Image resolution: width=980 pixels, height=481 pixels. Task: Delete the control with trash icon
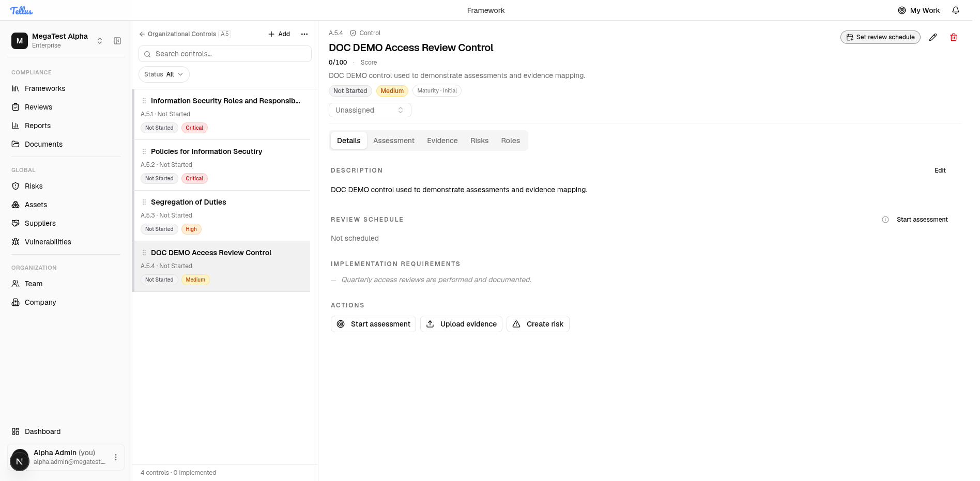[954, 37]
